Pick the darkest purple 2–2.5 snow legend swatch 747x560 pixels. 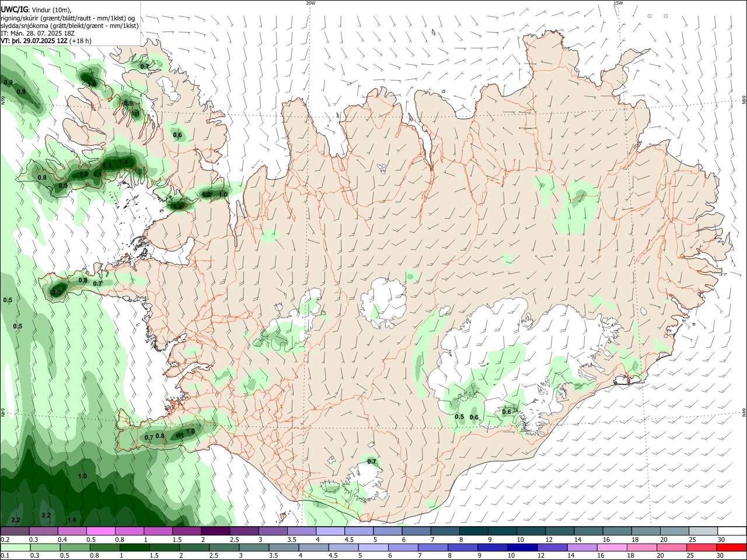pos(215,531)
